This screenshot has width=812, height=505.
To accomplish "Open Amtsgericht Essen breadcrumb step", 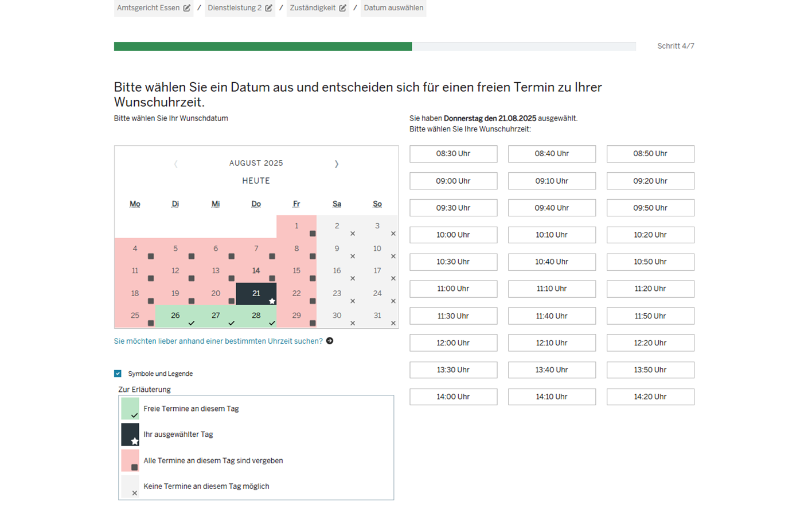I will 148,8.
